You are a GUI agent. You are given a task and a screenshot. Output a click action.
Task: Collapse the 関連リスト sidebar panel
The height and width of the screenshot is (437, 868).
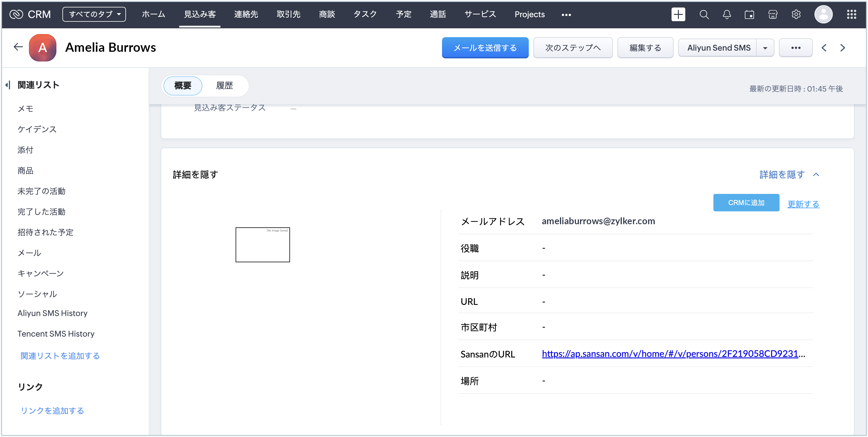tap(8, 85)
